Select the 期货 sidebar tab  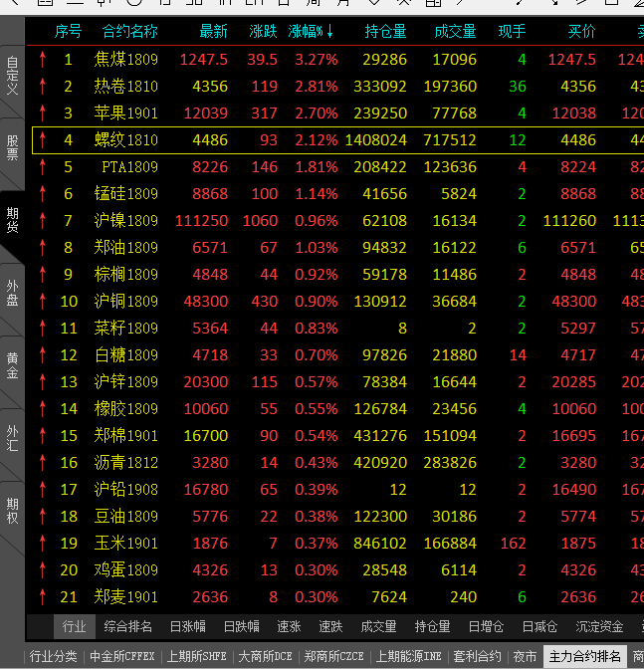[12, 220]
